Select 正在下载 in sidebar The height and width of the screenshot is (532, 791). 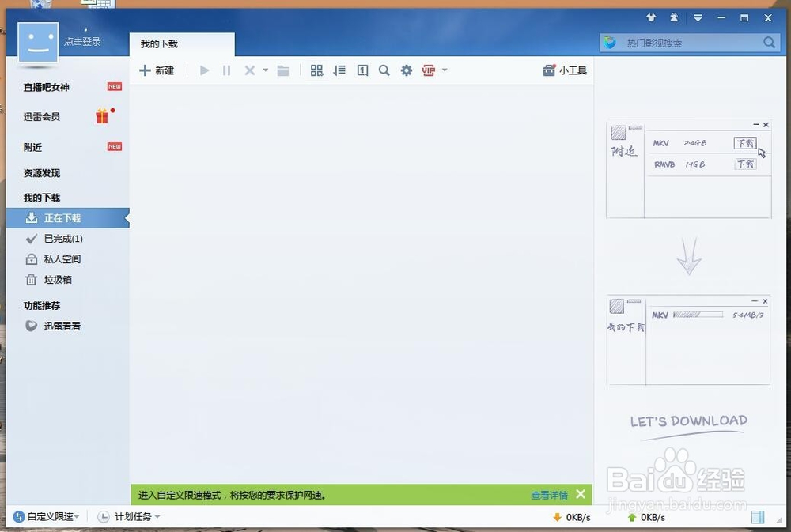click(x=67, y=218)
